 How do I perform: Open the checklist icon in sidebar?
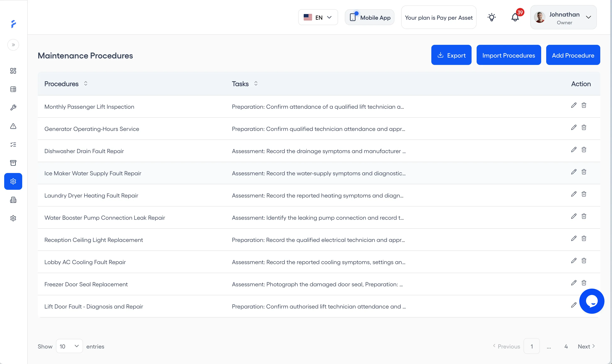(13, 145)
